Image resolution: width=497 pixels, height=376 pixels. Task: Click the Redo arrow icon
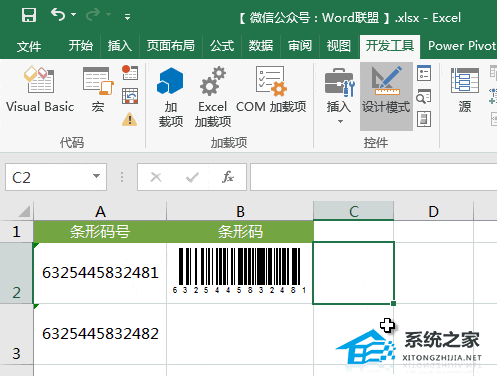pos(93,15)
